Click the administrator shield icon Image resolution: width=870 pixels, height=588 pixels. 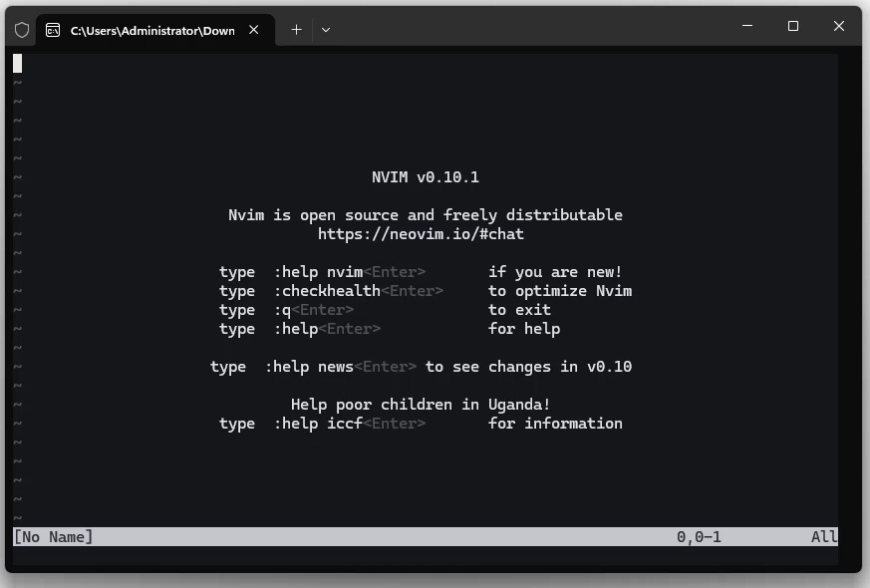point(21,29)
